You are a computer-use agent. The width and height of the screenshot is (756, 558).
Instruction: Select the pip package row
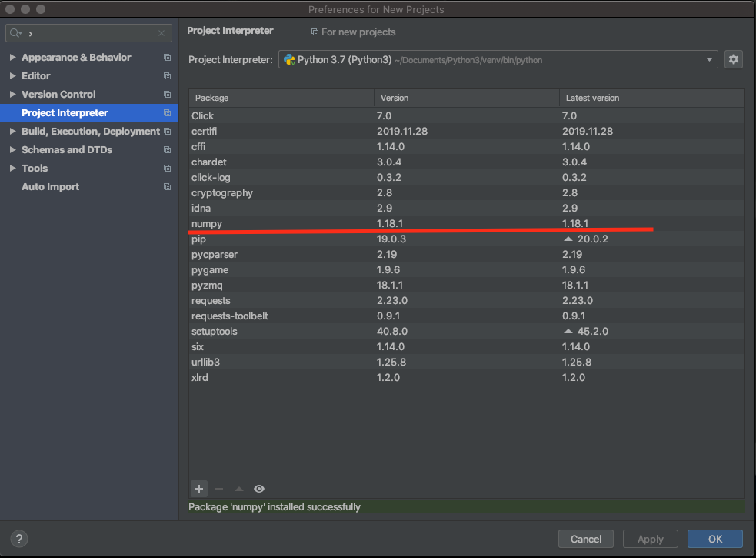point(467,239)
